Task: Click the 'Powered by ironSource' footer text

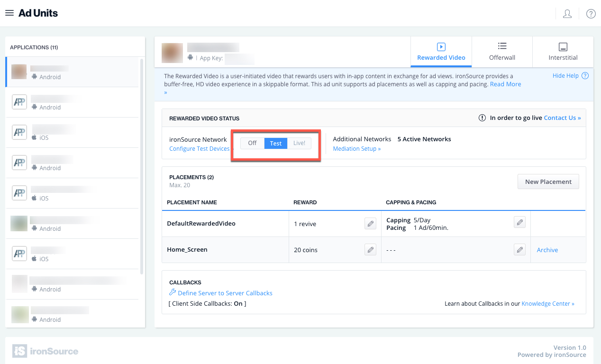Action: [552, 355]
